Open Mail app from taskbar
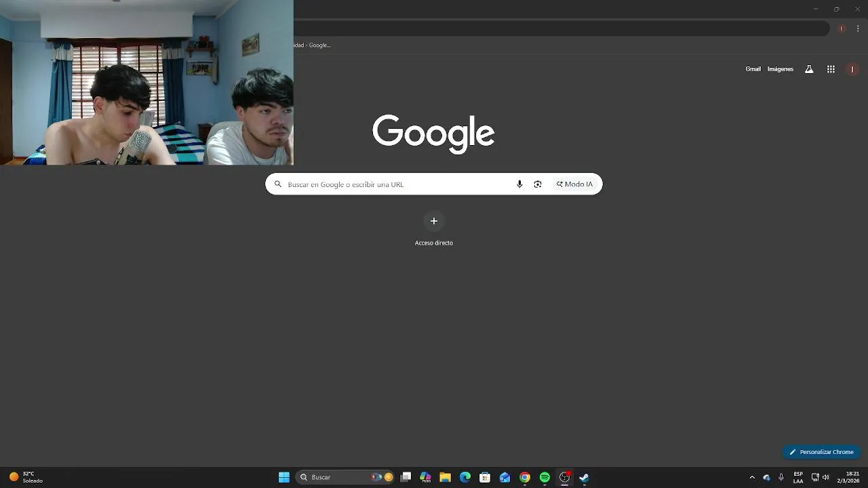868x488 pixels. tap(505, 477)
